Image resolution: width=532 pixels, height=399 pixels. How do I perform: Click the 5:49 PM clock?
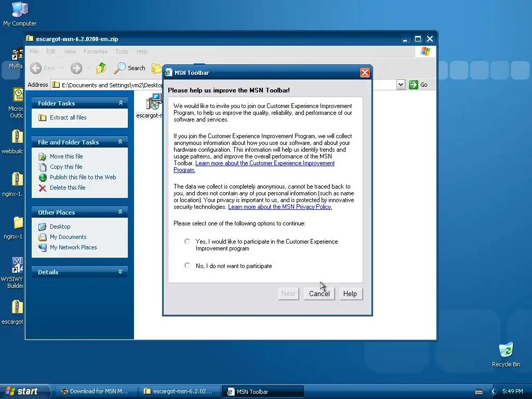click(512, 391)
